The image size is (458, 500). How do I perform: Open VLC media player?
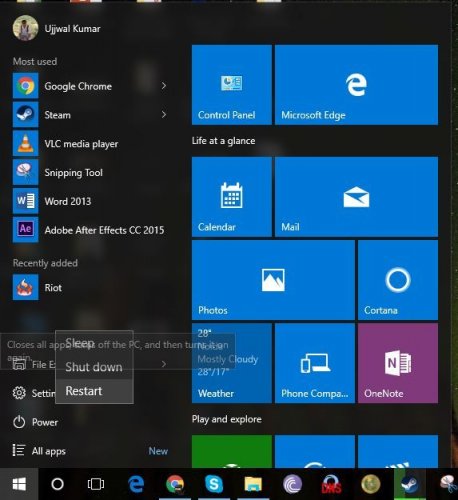coord(90,144)
